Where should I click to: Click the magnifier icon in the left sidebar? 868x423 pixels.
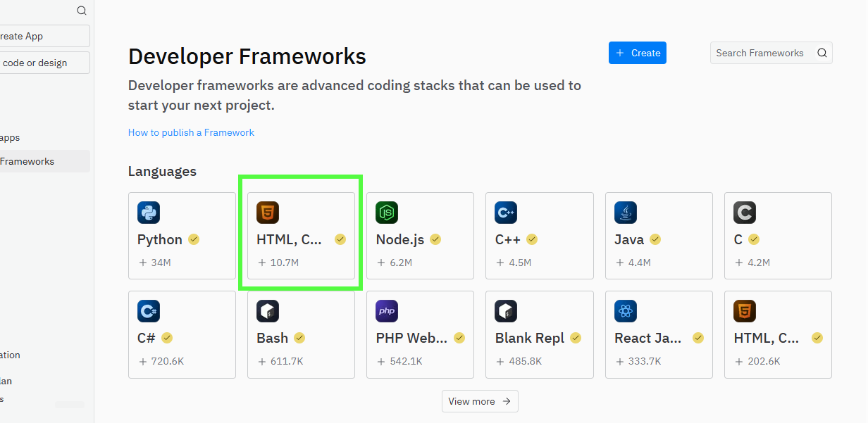pyautogui.click(x=82, y=11)
